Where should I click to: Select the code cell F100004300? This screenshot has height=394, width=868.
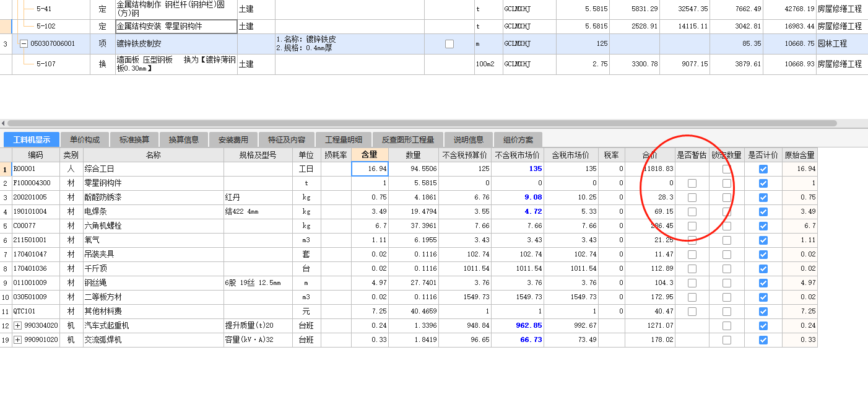pos(35,183)
